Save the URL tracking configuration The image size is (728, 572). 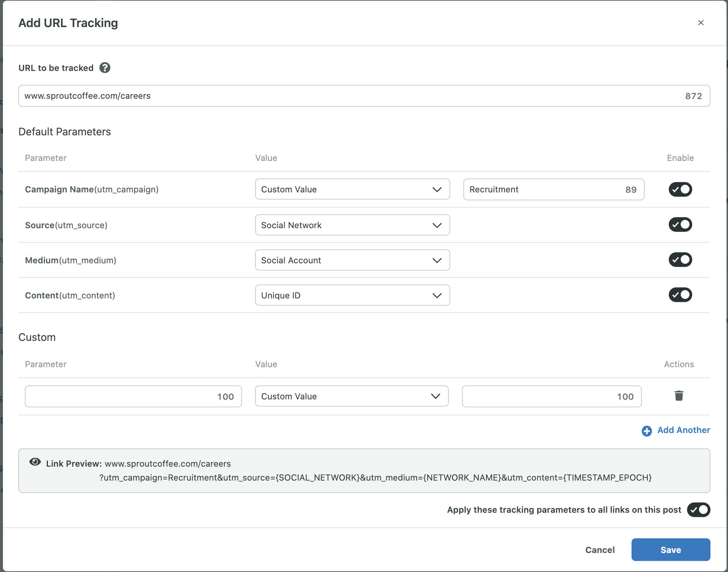670,549
